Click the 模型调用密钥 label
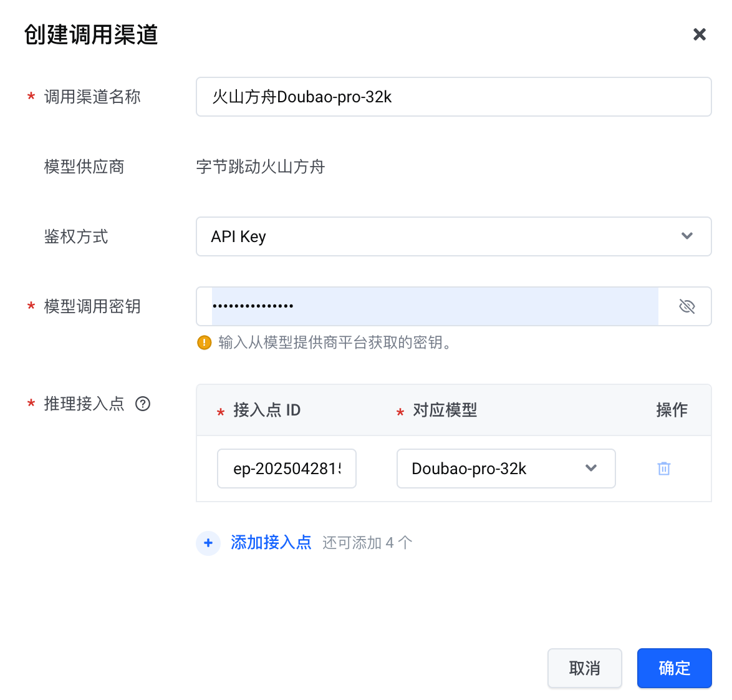This screenshot has width=732, height=700. tap(92, 306)
